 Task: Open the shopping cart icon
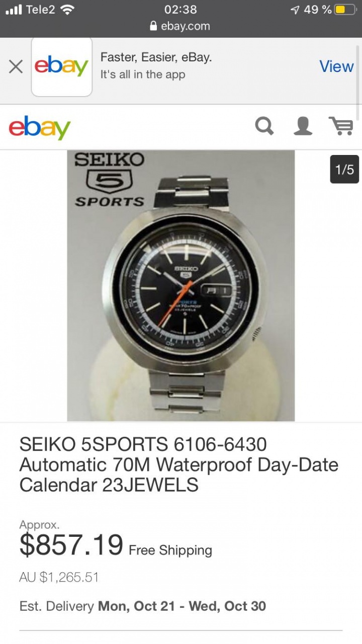coord(340,126)
